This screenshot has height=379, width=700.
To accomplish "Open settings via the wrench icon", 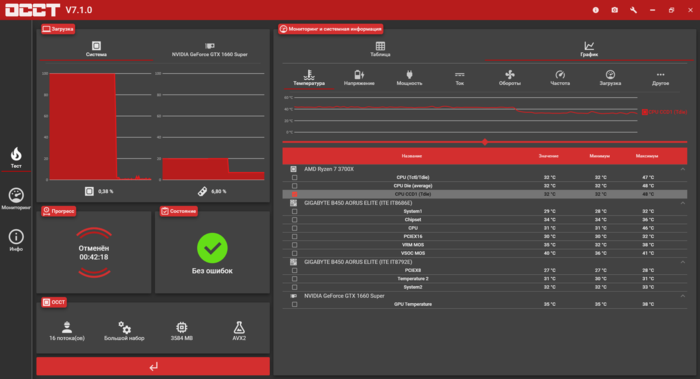I will (x=633, y=10).
